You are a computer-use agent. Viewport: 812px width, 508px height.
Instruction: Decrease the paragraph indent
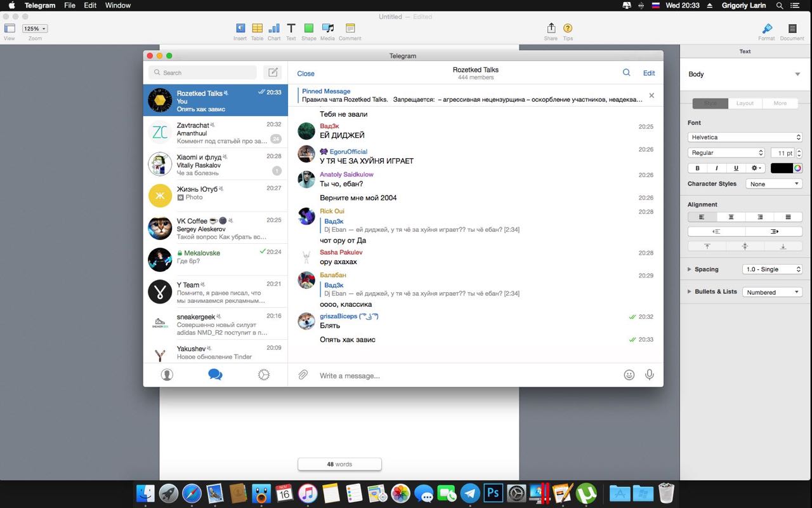[716, 231]
